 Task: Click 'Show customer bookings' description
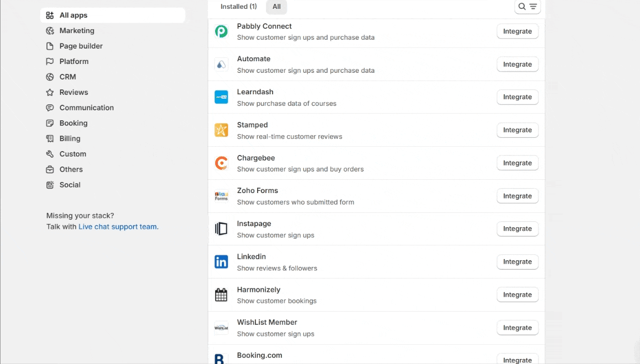pos(277,301)
